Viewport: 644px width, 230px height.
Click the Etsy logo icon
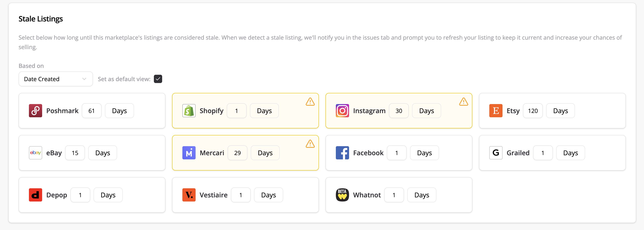tap(495, 111)
